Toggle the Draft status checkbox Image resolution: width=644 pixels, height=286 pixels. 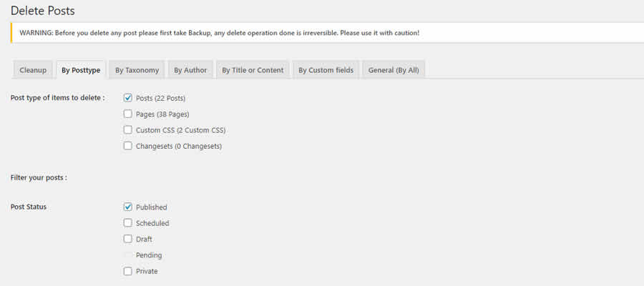pos(128,239)
